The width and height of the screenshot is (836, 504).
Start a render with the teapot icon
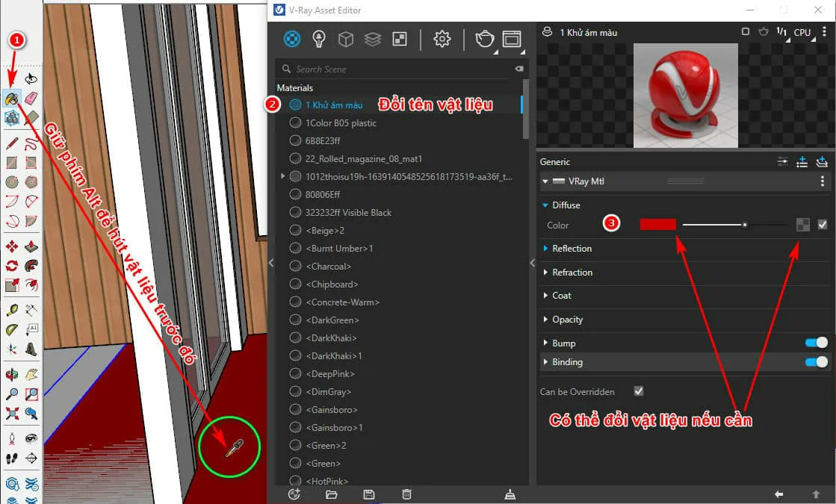click(484, 39)
